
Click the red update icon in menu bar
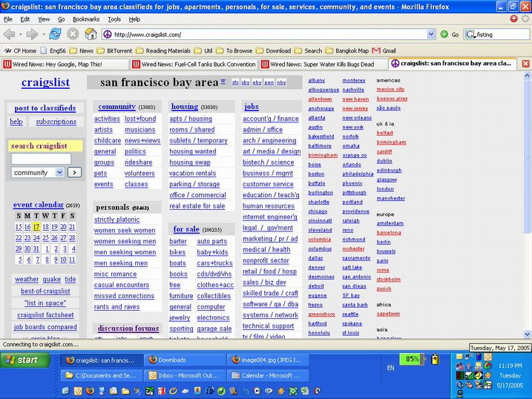click(x=513, y=19)
